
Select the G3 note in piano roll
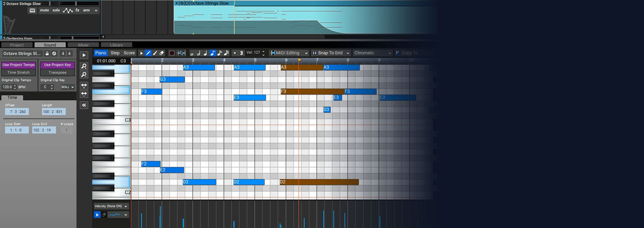pos(172,80)
